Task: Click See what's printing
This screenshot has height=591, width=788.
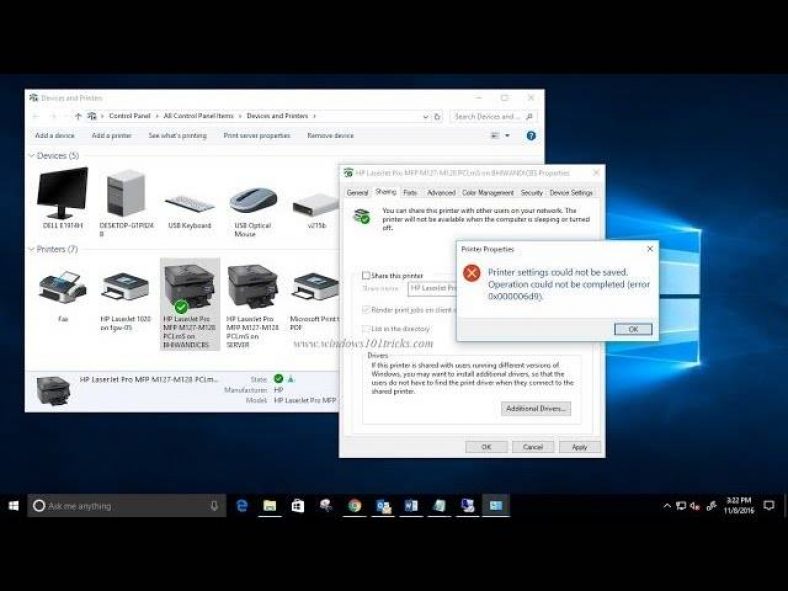Action: click(177, 136)
